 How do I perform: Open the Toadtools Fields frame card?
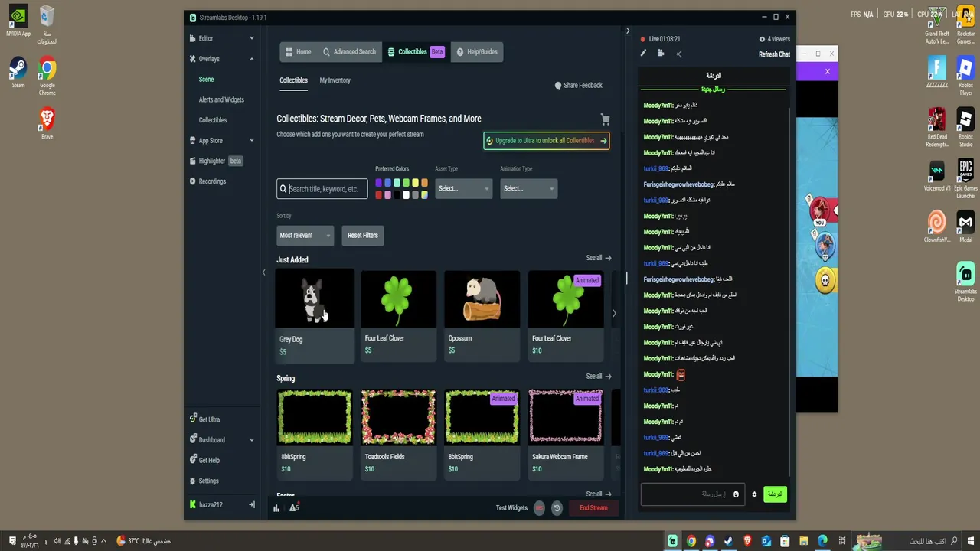[398, 434]
